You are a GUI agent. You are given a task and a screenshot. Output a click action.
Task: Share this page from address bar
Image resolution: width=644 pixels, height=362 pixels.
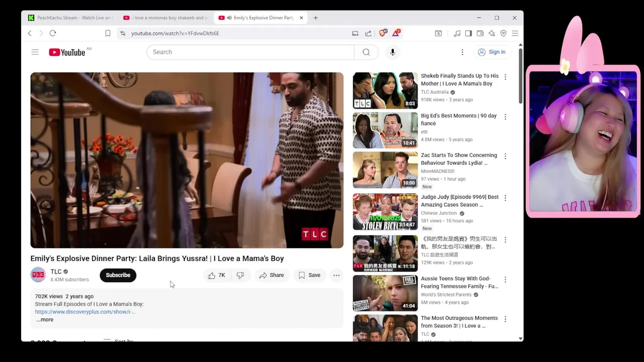(x=368, y=33)
